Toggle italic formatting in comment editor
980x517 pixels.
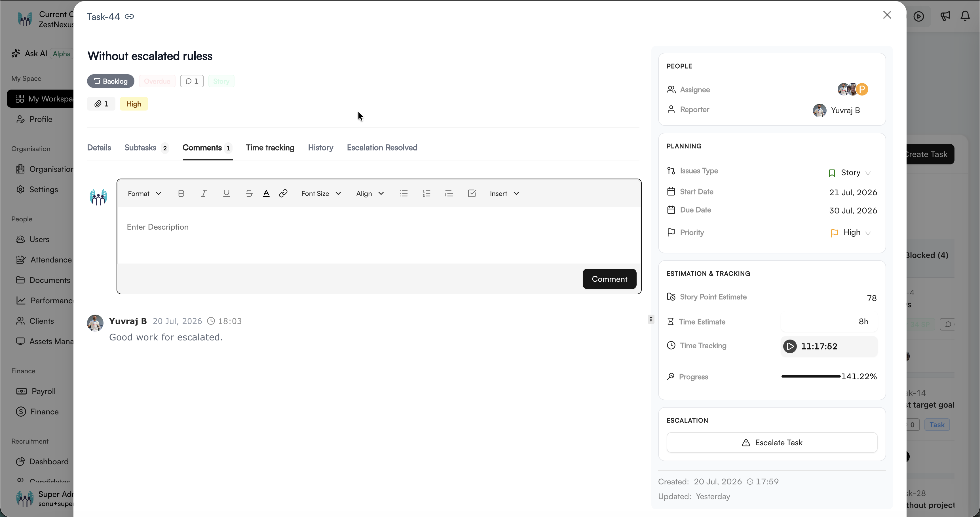204,194
